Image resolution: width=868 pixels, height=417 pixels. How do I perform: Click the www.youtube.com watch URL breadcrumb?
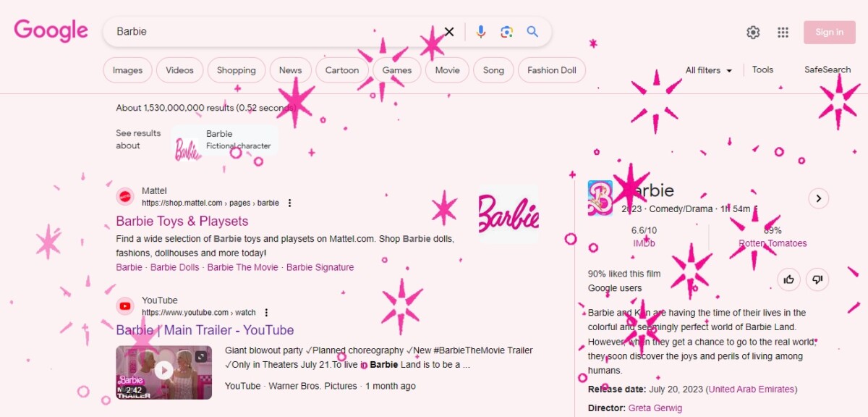[199, 313]
